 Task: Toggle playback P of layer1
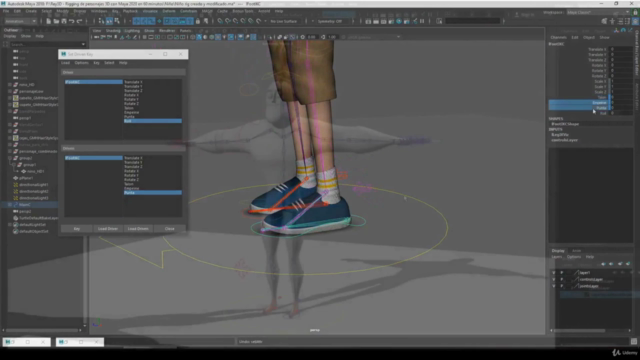coord(562,273)
